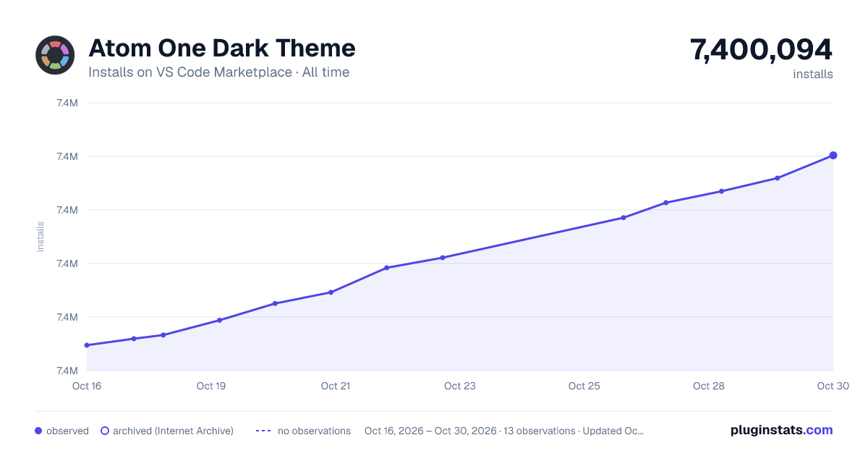Click the rotated 'installs' y-axis title
This screenshot has width=868, height=456.
click(41, 237)
